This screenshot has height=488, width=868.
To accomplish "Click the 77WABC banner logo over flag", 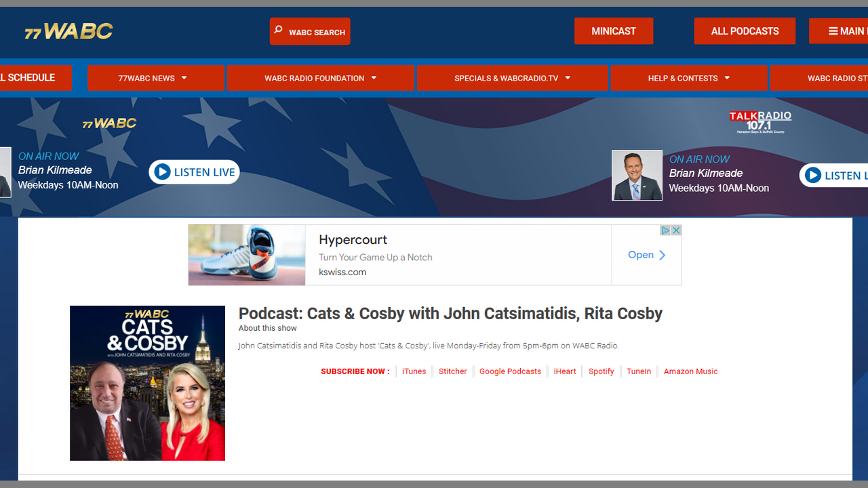I will [x=109, y=123].
